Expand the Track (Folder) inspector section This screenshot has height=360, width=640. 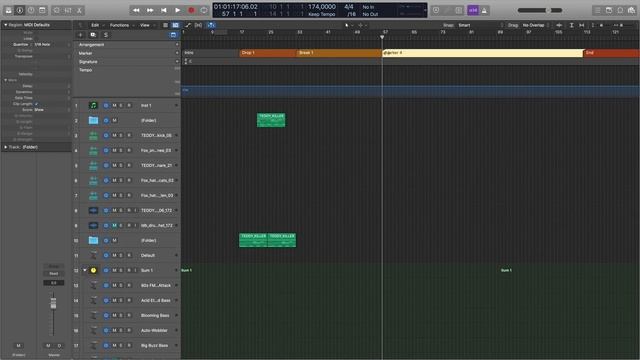pyautogui.click(x=6, y=147)
